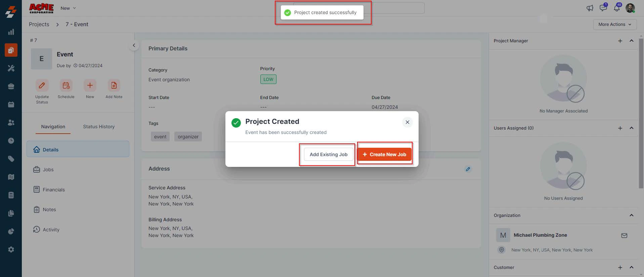
Task: Add assigned users with plus icon
Action: (620, 128)
